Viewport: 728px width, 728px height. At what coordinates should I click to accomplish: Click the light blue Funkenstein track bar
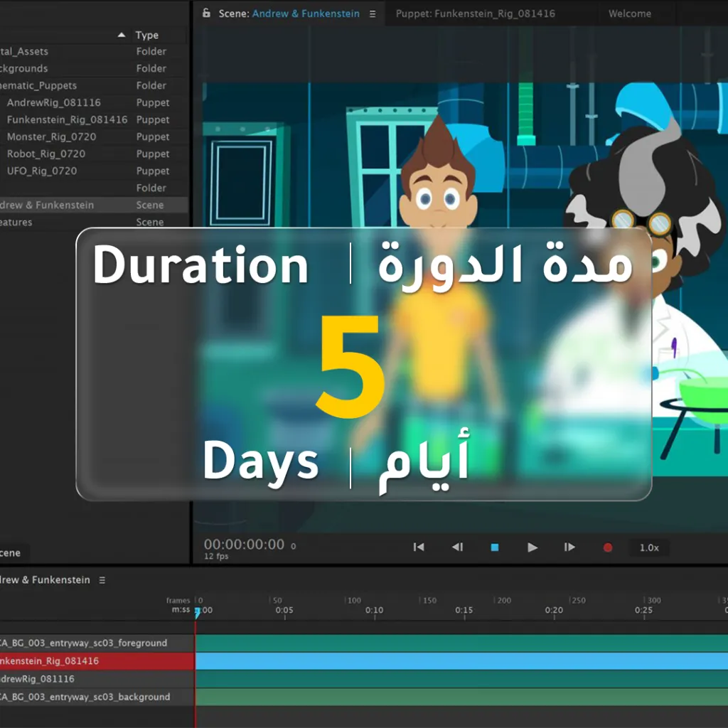pyautogui.click(x=461, y=660)
